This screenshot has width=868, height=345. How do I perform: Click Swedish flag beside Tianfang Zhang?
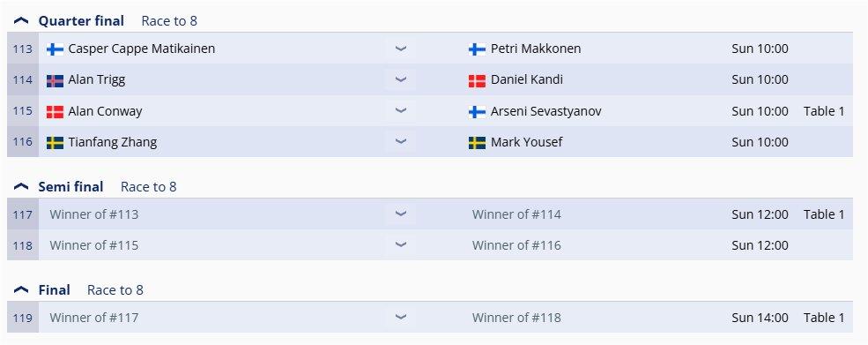pyautogui.click(x=55, y=143)
